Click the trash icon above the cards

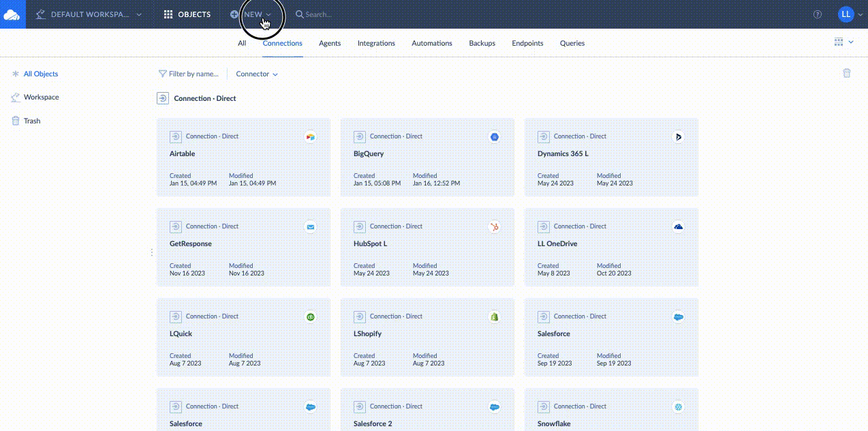(847, 73)
